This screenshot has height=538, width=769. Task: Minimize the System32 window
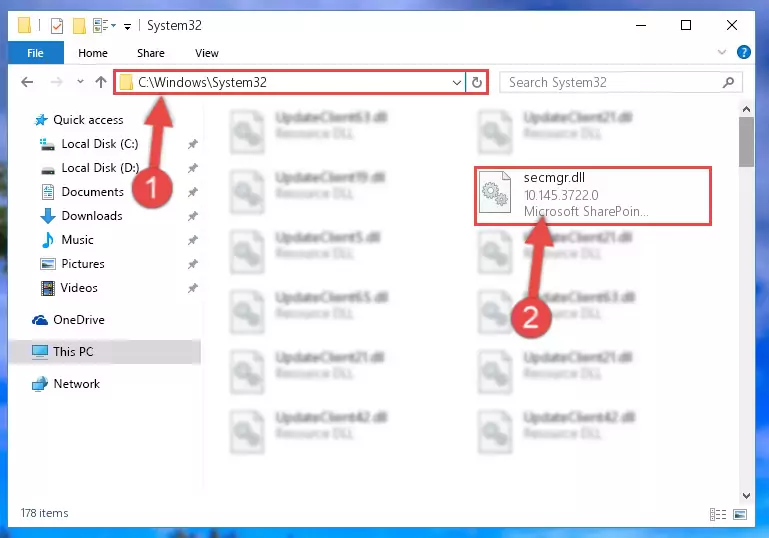coord(641,25)
